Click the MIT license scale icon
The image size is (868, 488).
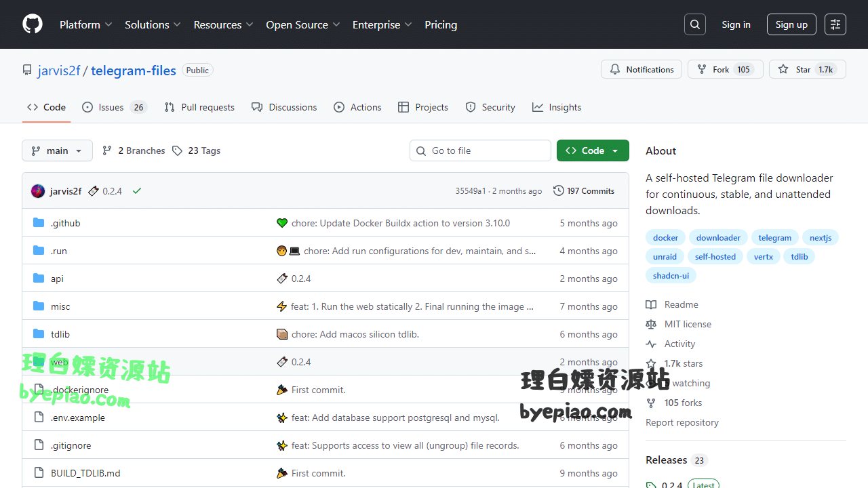[x=651, y=324]
